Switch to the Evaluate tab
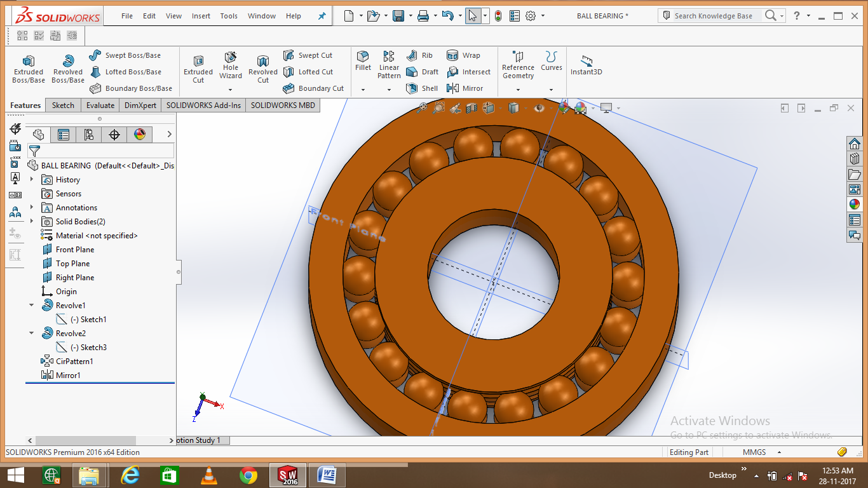The width and height of the screenshot is (868, 488). tap(100, 105)
